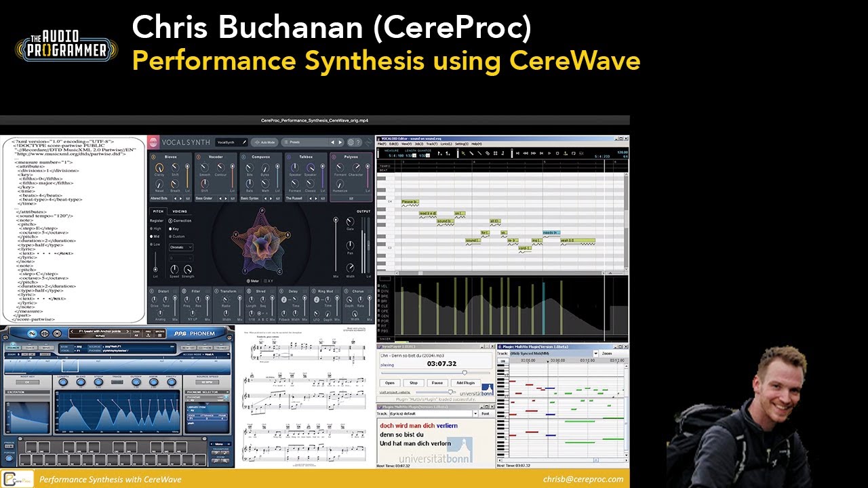Click the third round icon in PPG Phonem header

tap(57, 333)
